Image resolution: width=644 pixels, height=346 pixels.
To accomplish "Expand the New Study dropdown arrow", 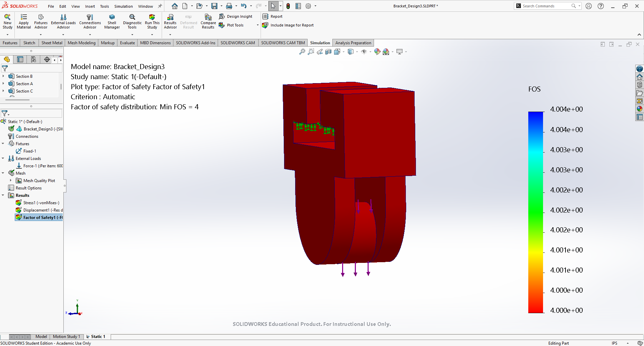I will pos(7,35).
